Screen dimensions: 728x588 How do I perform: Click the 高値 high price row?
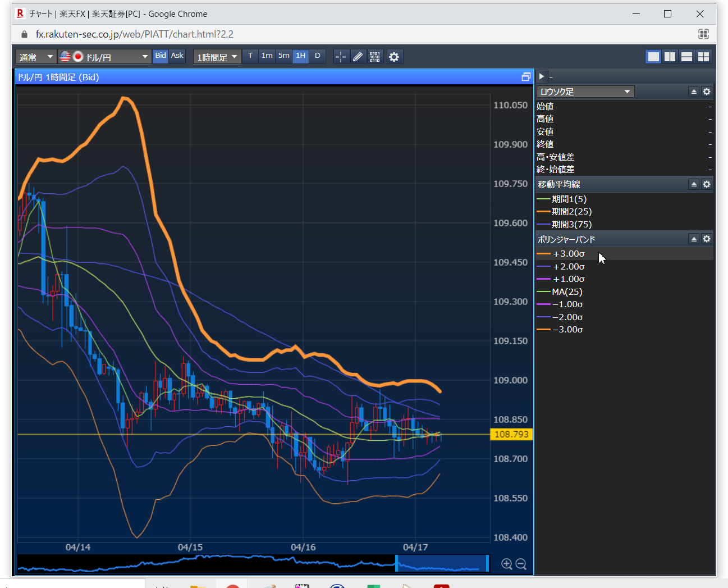point(624,118)
